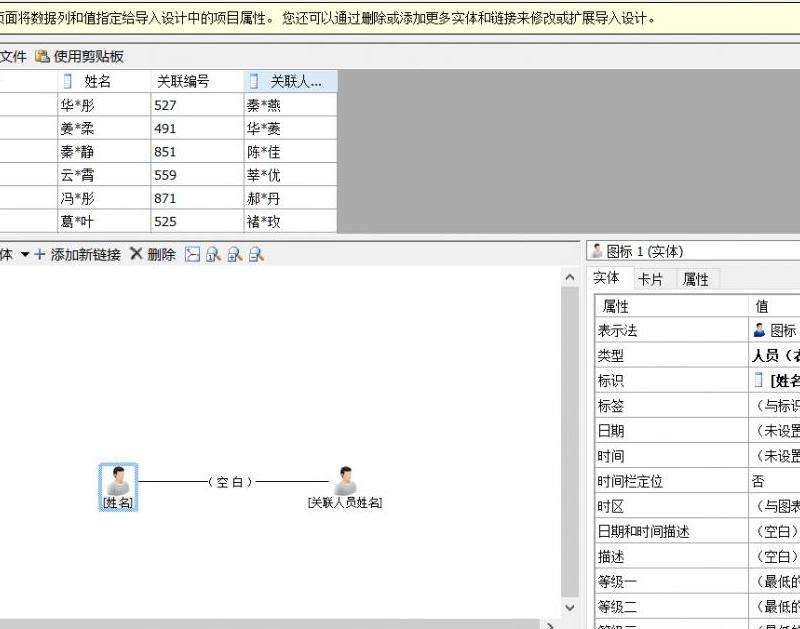Click the cell 851 in the data table
The width and height of the screenshot is (800, 629).
[197, 152]
